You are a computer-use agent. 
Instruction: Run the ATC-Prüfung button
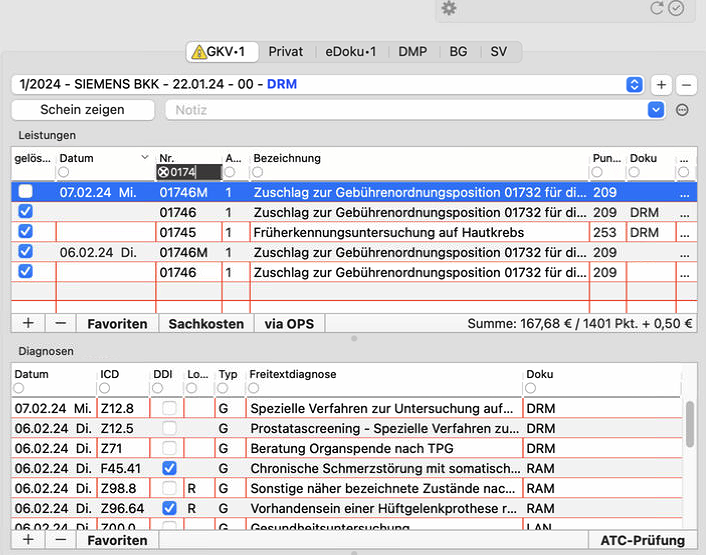click(x=643, y=540)
